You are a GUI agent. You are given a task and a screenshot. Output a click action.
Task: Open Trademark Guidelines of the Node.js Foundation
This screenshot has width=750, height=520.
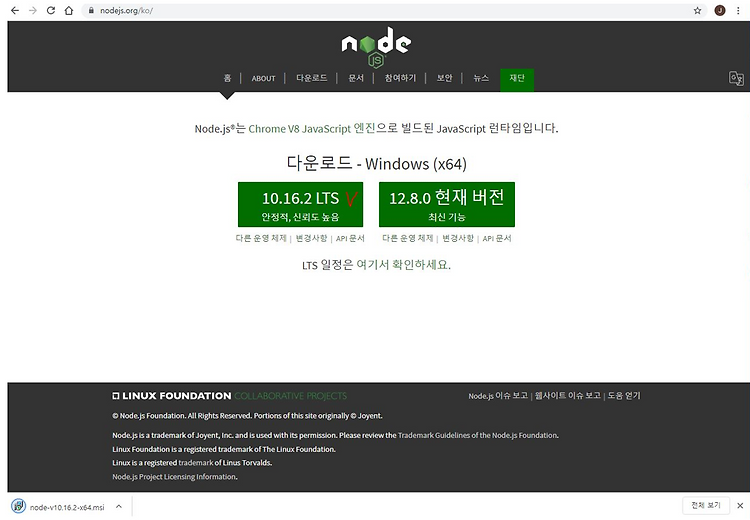[478, 435]
